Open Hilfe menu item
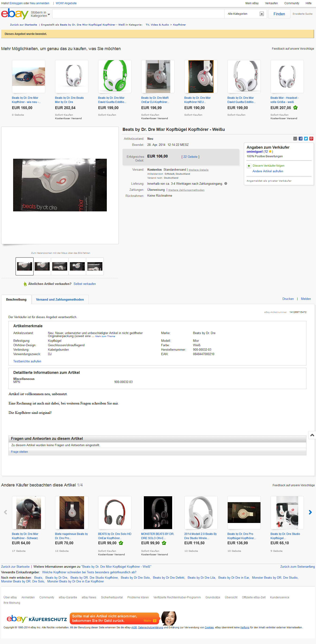Screen dimensions: 316x644 coord(309,3)
